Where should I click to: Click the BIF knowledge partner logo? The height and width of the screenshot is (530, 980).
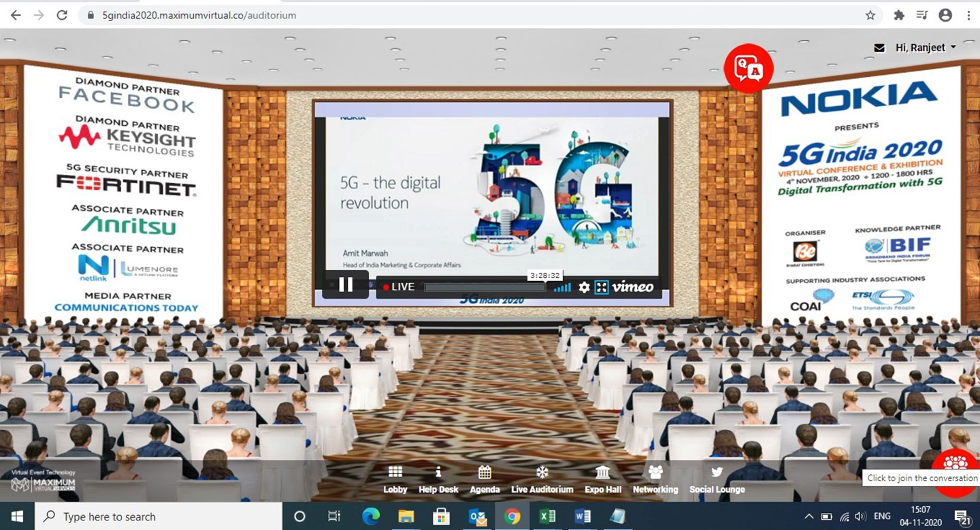(x=898, y=251)
